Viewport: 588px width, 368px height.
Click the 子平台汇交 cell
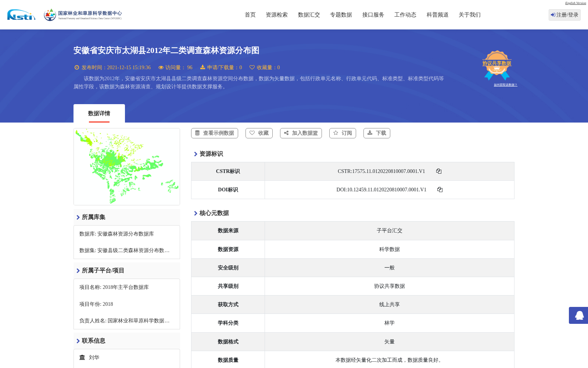click(389, 231)
